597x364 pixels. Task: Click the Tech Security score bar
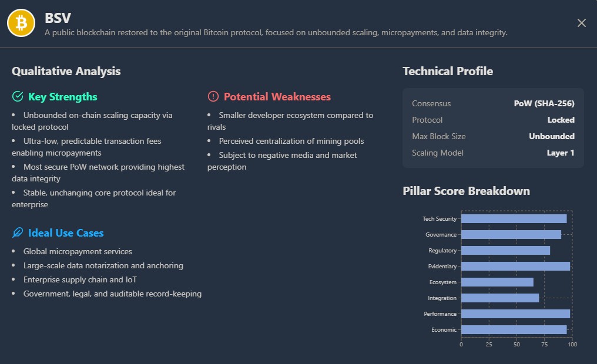point(514,219)
